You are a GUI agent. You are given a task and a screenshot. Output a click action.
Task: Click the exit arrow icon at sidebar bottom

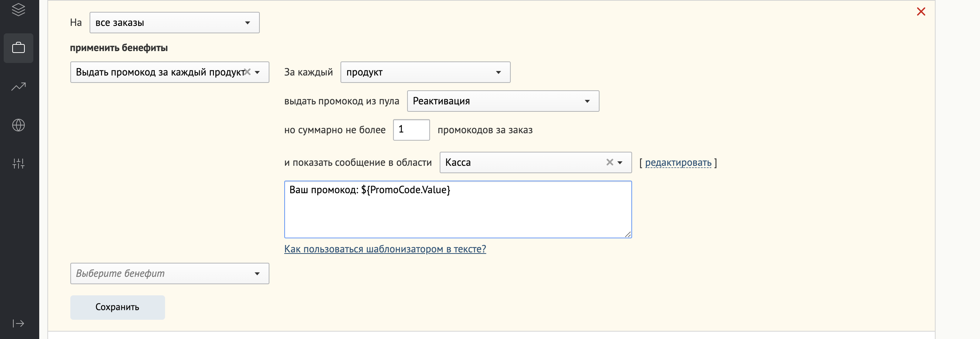(x=18, y=323)
